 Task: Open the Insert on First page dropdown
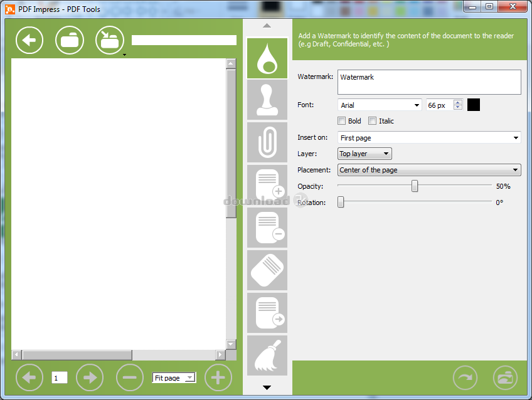click(x=429, y=138)
